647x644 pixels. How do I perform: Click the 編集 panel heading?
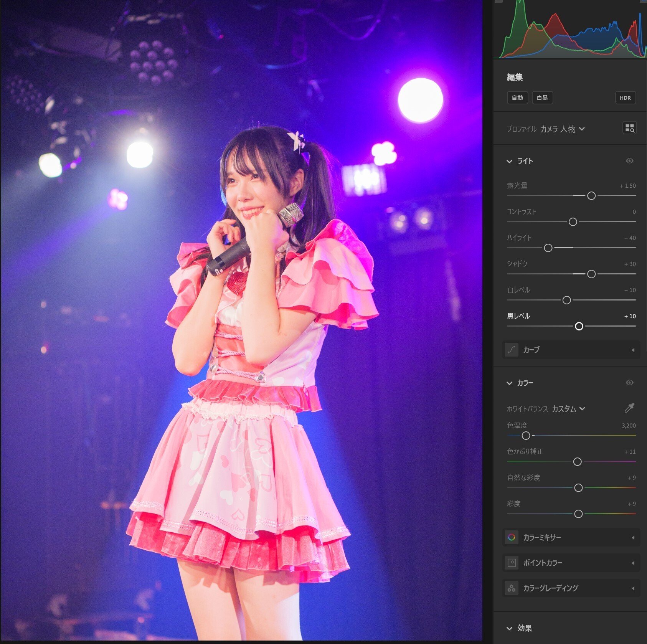point(515,77)
